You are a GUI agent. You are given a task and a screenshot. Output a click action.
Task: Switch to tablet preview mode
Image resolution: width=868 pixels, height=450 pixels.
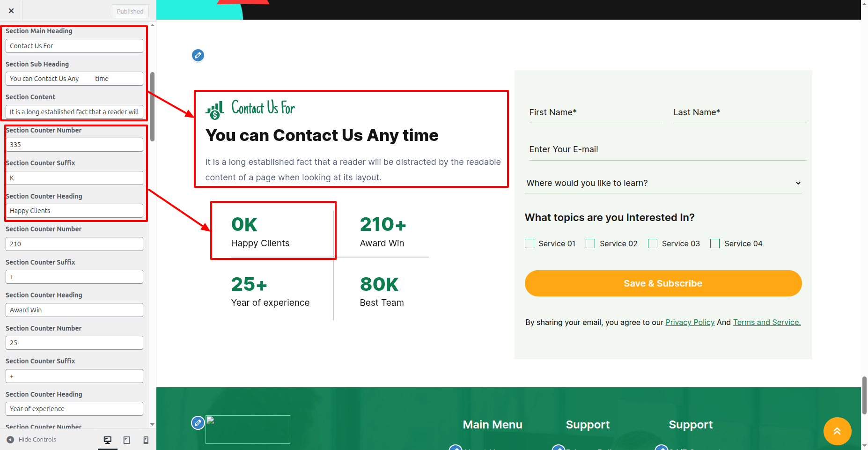pos(127,440)
